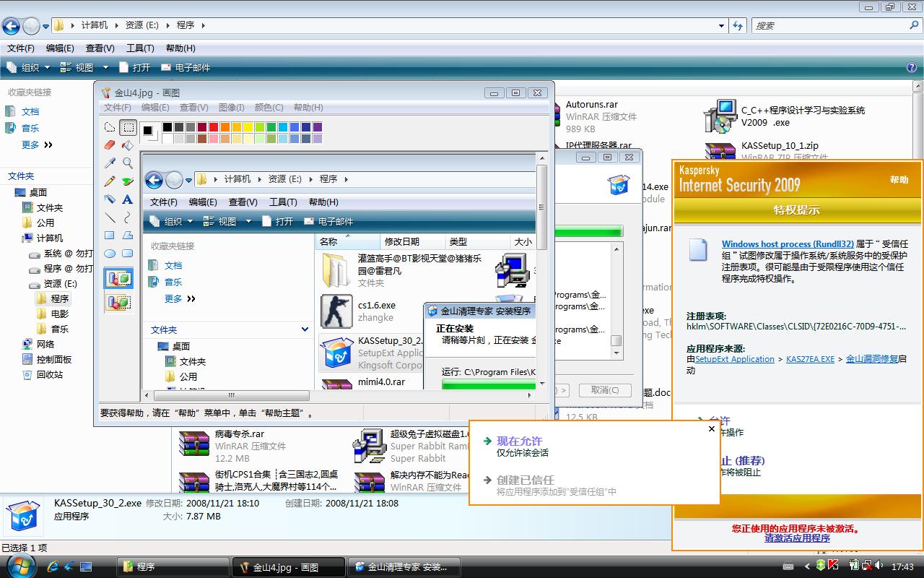Screen dimensions: 924x578
Task: Pick the purple color swatch in Paint palette
Action: [x=318, y=127]
